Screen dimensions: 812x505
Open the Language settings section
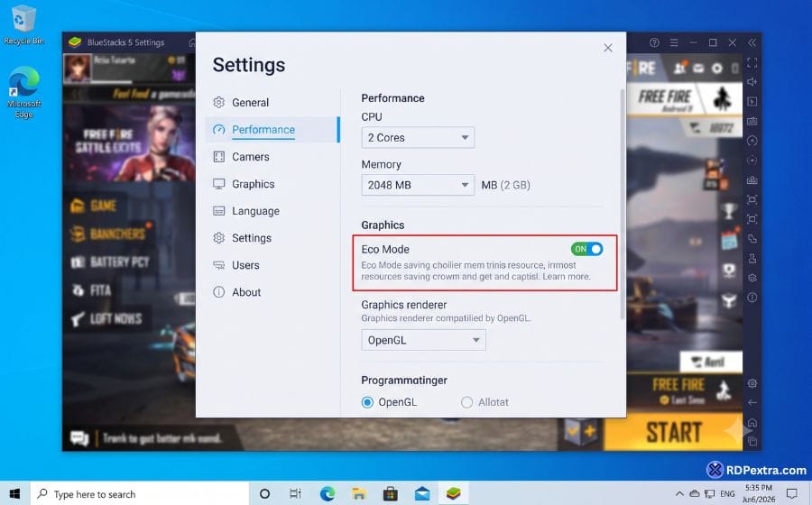pyautogui.click(x=255, y=211)
